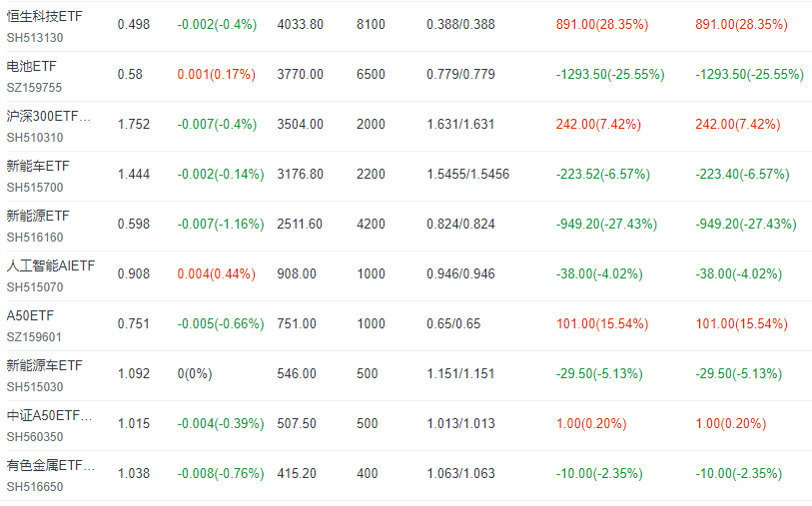Click change value -0.007(-1.16%)
The image size is (812, 506).
tap(221, 224)
